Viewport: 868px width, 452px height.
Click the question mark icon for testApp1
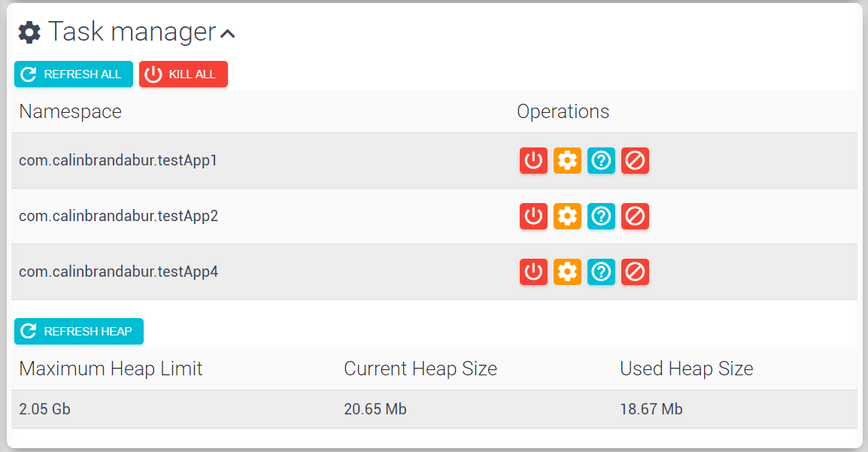click(601, 160)
